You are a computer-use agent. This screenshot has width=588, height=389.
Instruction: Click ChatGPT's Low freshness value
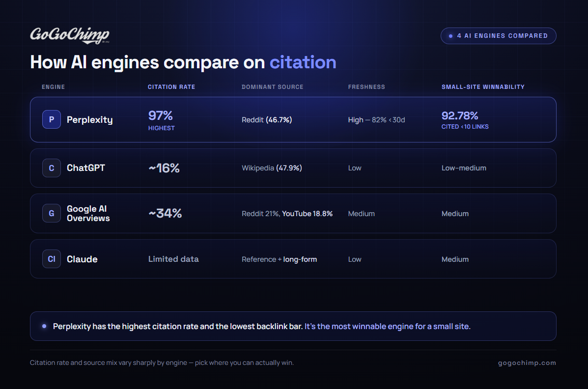pos(354,167)
